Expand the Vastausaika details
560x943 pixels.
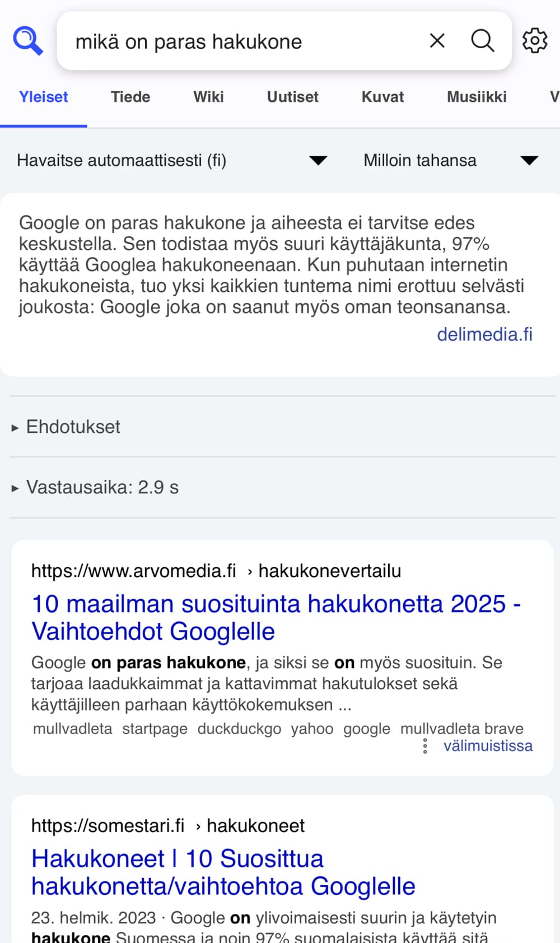(x=102, y=488)
